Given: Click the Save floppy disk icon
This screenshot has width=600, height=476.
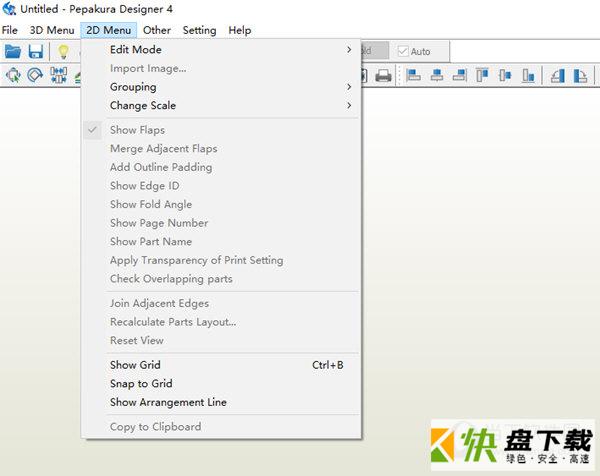Looking at the screenshot, I should (36, 51).
